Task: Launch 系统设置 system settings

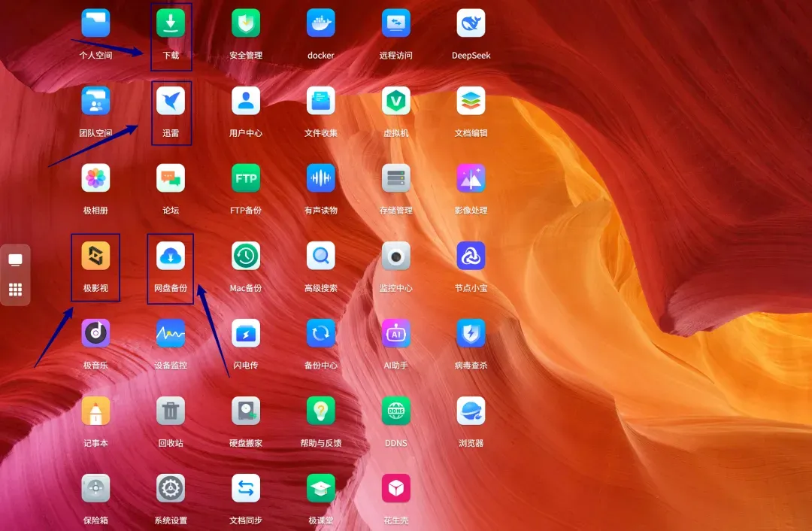Action: [171, 488]
